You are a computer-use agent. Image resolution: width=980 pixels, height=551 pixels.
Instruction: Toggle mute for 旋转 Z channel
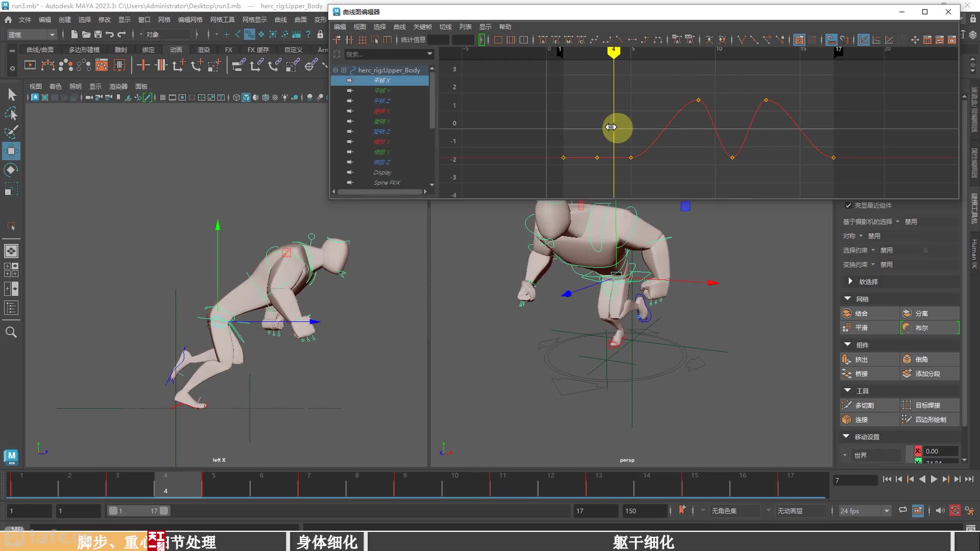pyautogui.click(x=350, y=131)
